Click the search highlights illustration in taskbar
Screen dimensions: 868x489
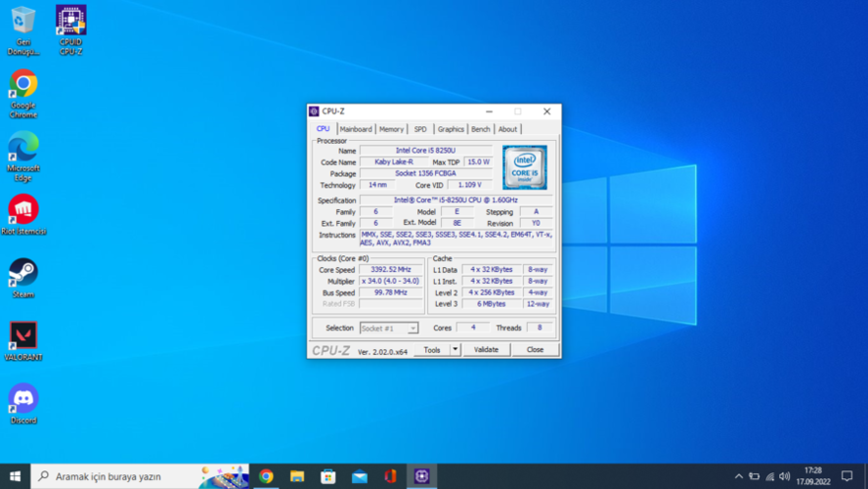(224, 476)
